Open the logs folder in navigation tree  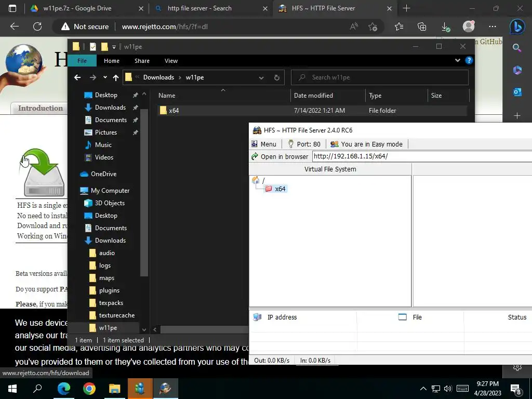[x=104, y=265]
